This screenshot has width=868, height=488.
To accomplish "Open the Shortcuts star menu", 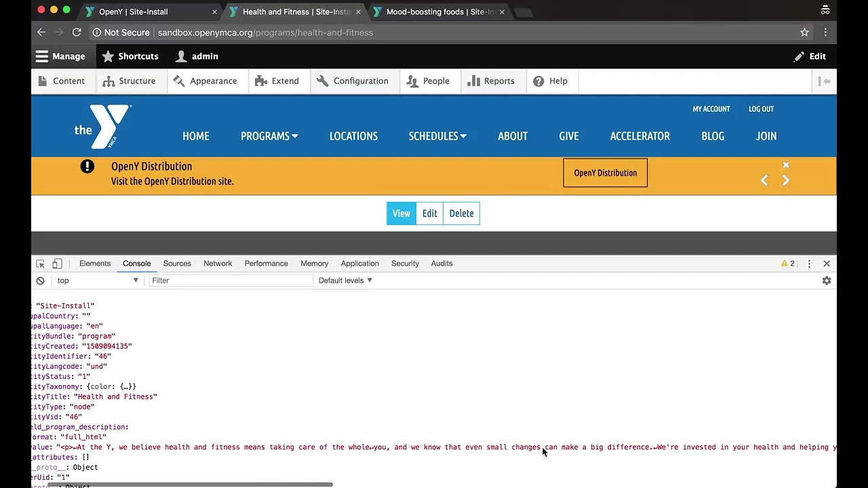I will pos(130,56).
